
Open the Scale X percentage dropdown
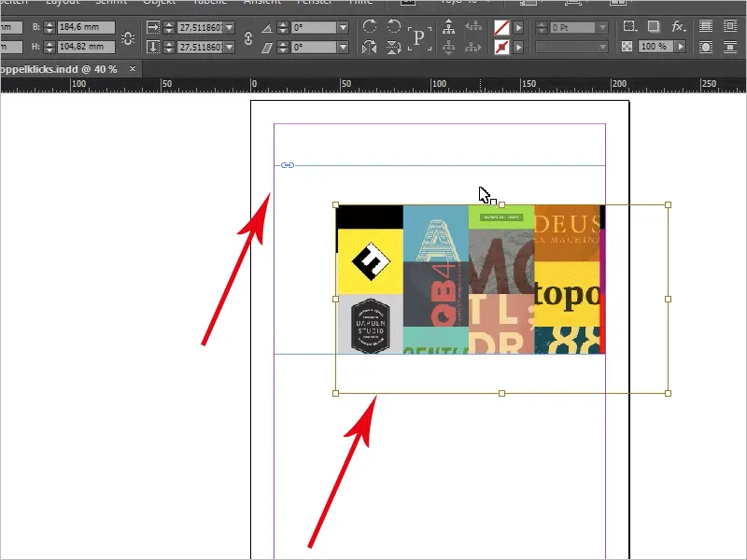point(229,28)
